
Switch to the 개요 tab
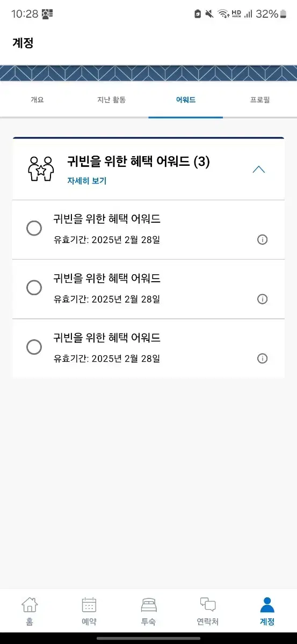coord(37,100)
